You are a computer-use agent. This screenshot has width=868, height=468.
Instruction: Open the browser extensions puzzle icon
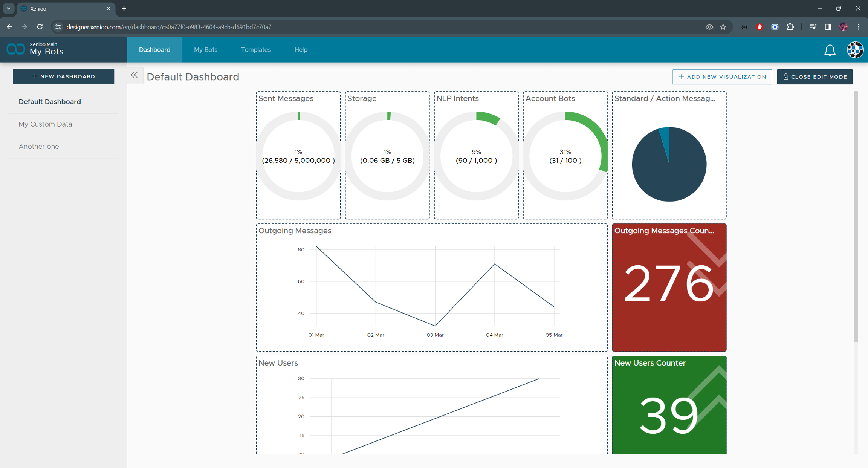pos(790,27)
